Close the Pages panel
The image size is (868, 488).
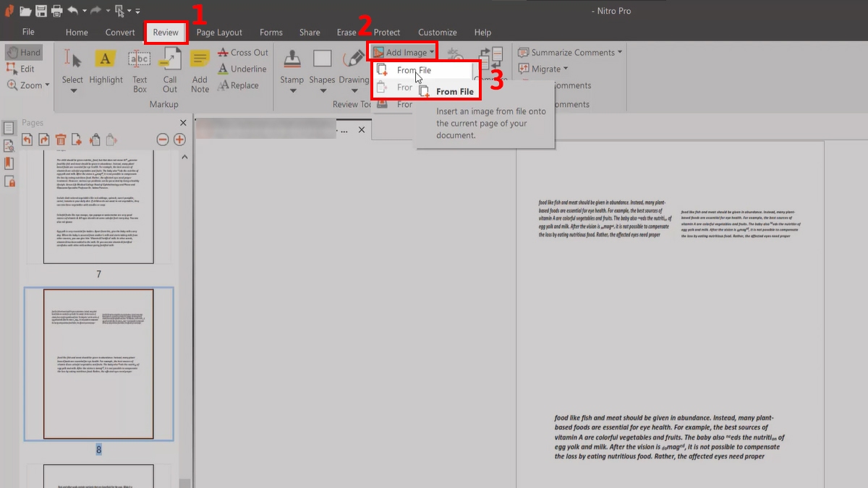tap(183, 123)
